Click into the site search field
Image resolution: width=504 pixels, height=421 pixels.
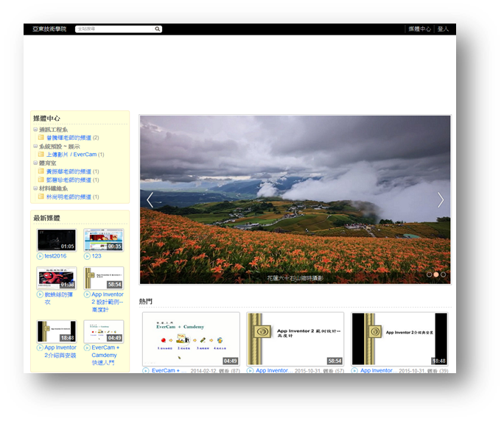tap(115, 29)
